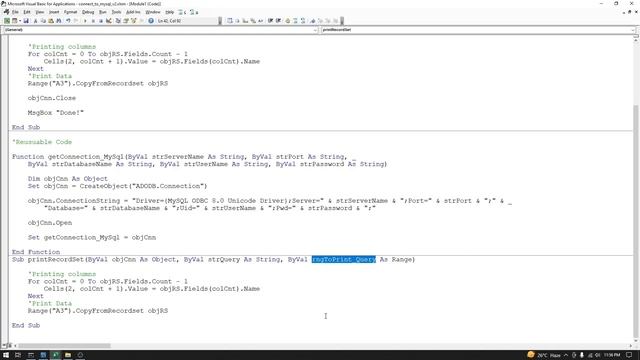Screen dimensions: 640x360
Task: Open Find with the binoculars icon
Action: [59, 21]
